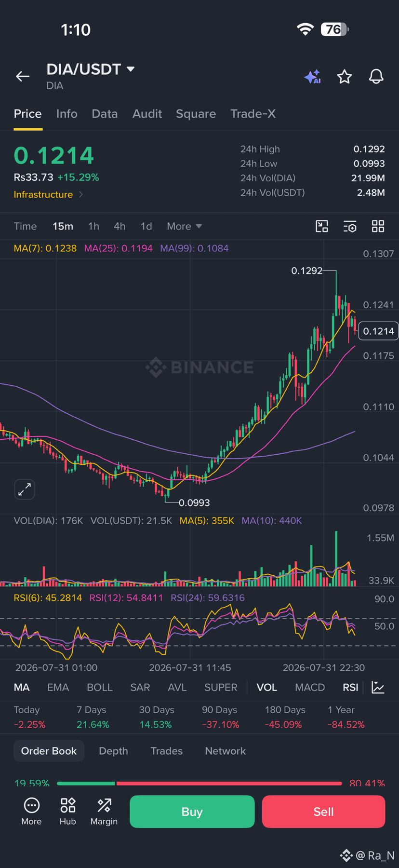Select the 15m chart interval
The image size is (399, 868).
(63, 226)
